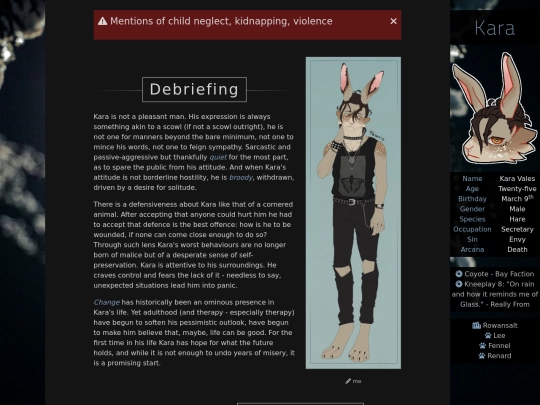Viewport: 540px width, 405px height.
Task: Open Kara's headshot avatar image
Action: 495,108
